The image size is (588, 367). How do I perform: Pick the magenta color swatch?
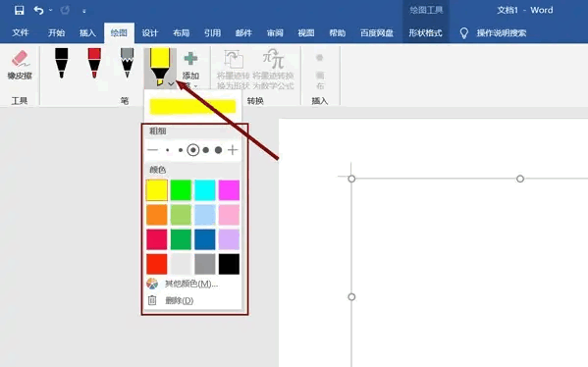[x=229, y=190]
